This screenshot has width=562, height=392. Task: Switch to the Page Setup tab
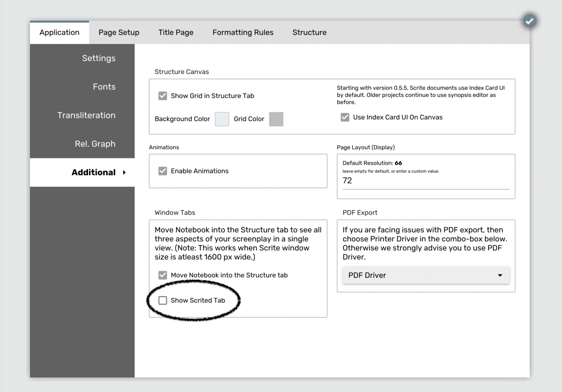coord(119,32)
